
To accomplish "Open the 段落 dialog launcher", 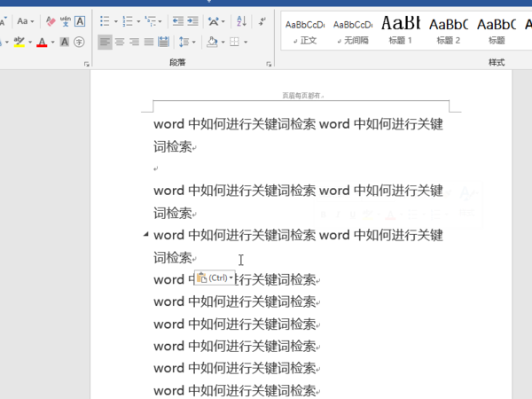I will click(x=269, y=64).
